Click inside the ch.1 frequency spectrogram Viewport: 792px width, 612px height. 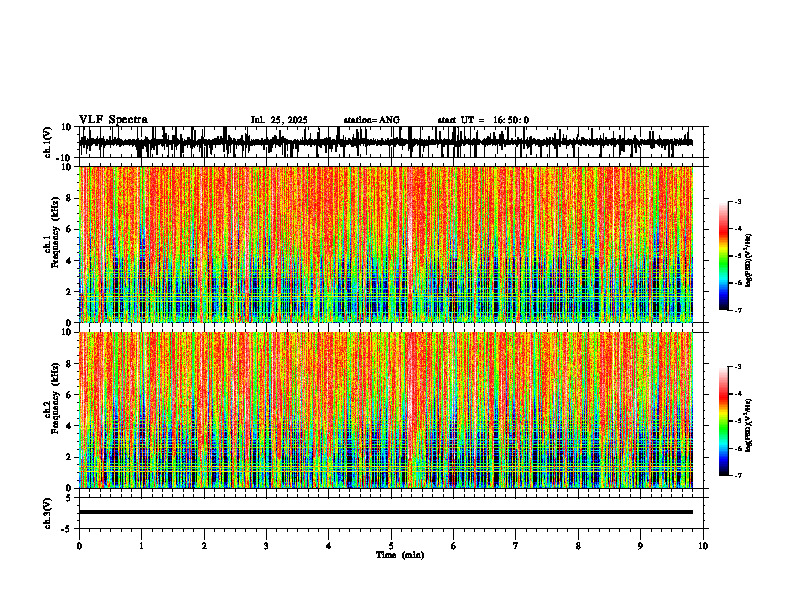coord(385,244)
